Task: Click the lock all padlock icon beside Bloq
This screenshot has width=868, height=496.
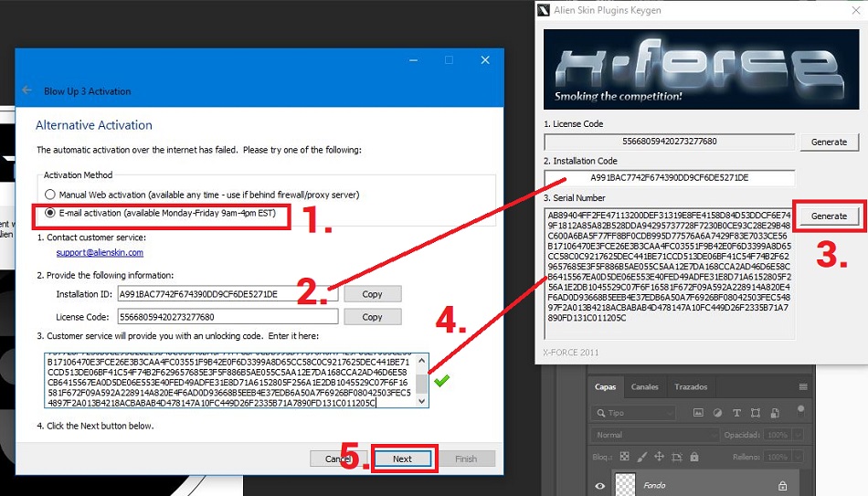Action: click(x=694, y=457)
